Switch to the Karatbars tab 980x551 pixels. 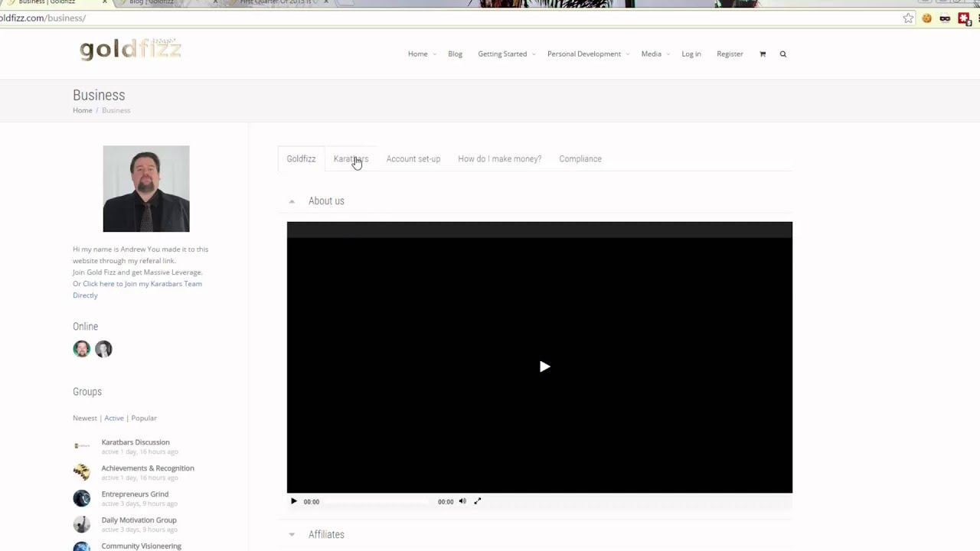point(351,159)
